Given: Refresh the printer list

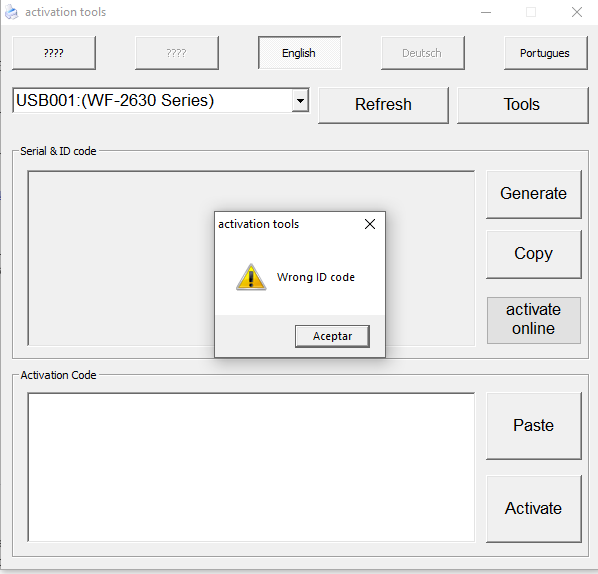Looking at the screenshot, I should tap(383, 105).
